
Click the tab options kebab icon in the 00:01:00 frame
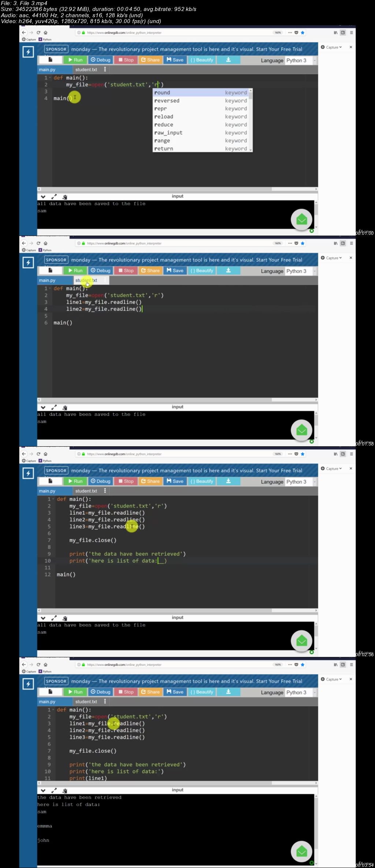click(x=105, y=69)
